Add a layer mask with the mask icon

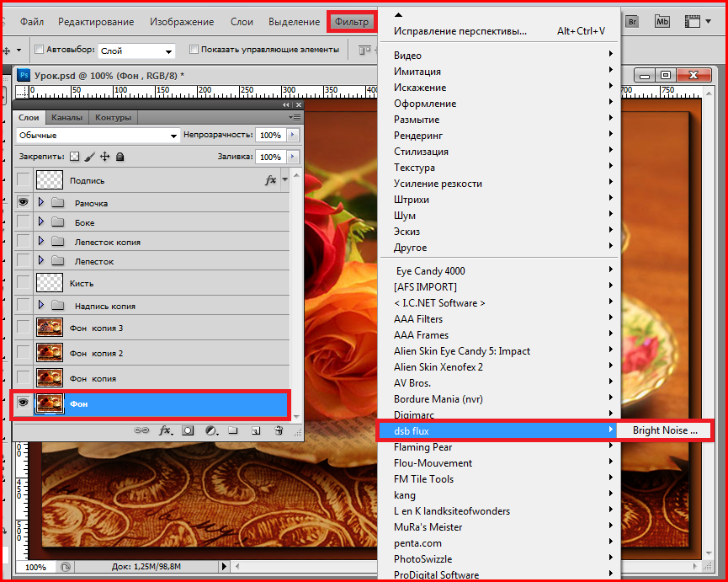[188, 430]
